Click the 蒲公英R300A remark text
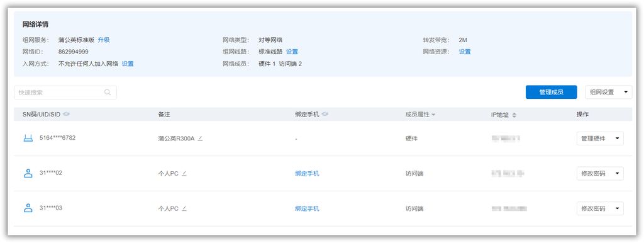644x243 pixels. [x=176, y=138]
